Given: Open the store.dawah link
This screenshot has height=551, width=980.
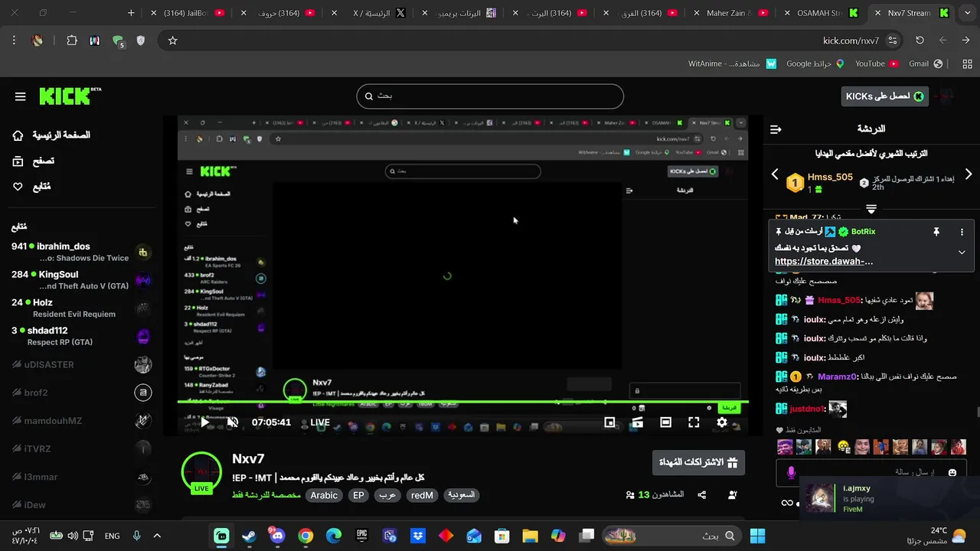Looking at the screenshot, I should point(824,262).
